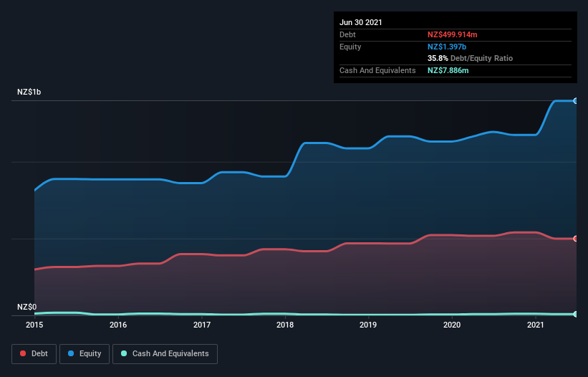
Task: Click the 2021 x-axis label
Action: (536, 325)
